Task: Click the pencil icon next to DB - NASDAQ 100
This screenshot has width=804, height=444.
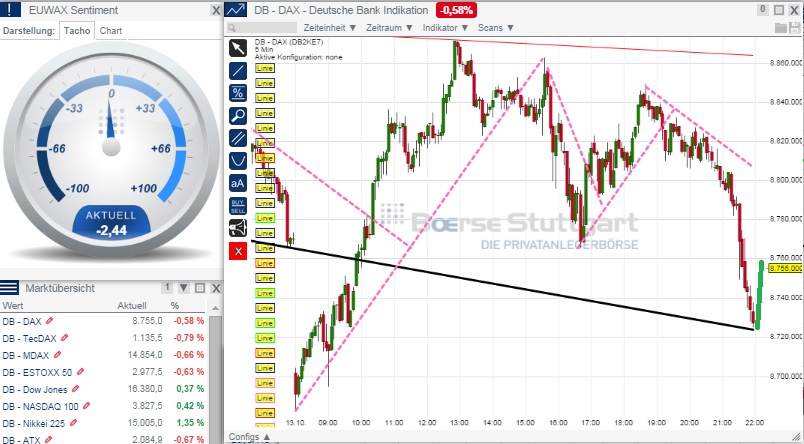Action: pos(87,406)
